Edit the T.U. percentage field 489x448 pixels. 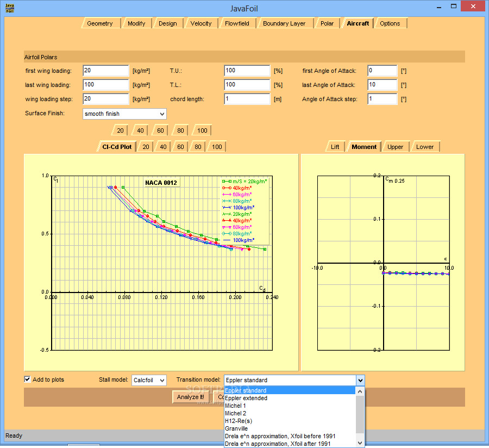coord(247,71)
